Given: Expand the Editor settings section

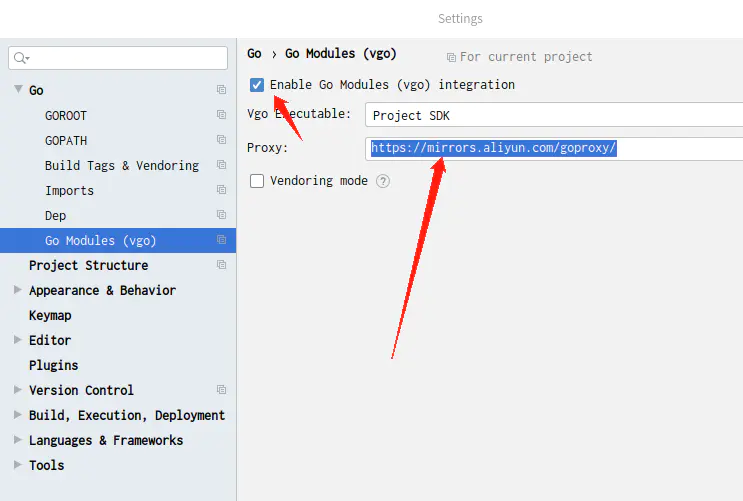Looking at the screenshot, I should [x=18, y=340].
